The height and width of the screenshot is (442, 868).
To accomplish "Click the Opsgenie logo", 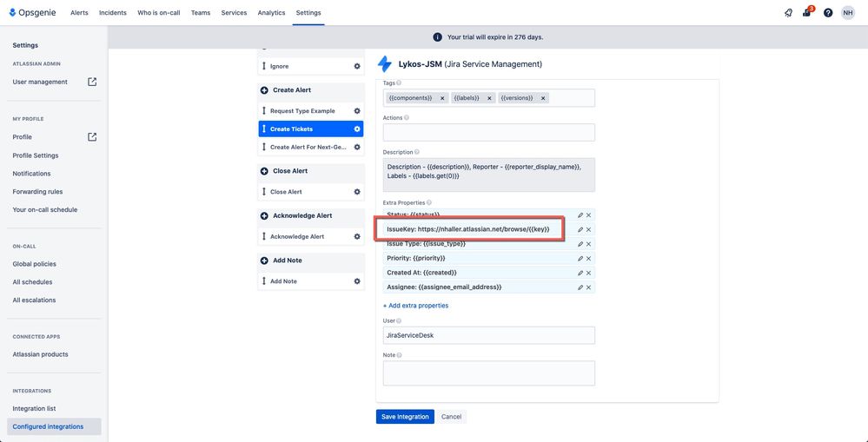I will [32, 13].
